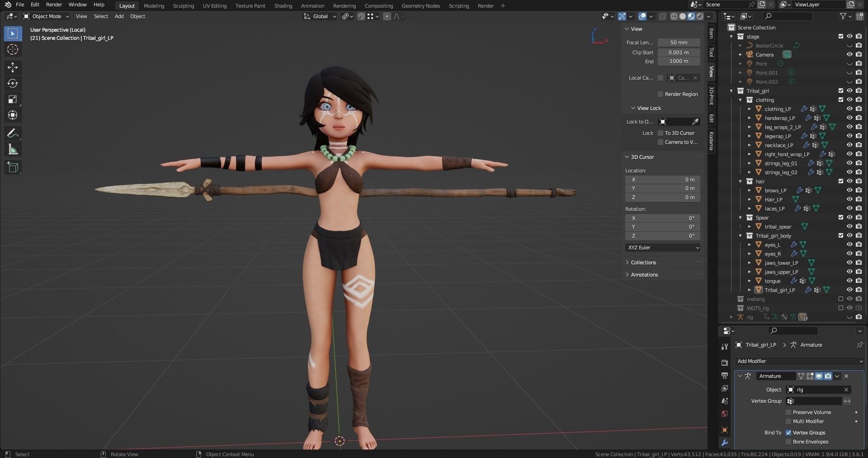
Task: Click the rig Object field in modifier
Action: [x=819, y=390]
